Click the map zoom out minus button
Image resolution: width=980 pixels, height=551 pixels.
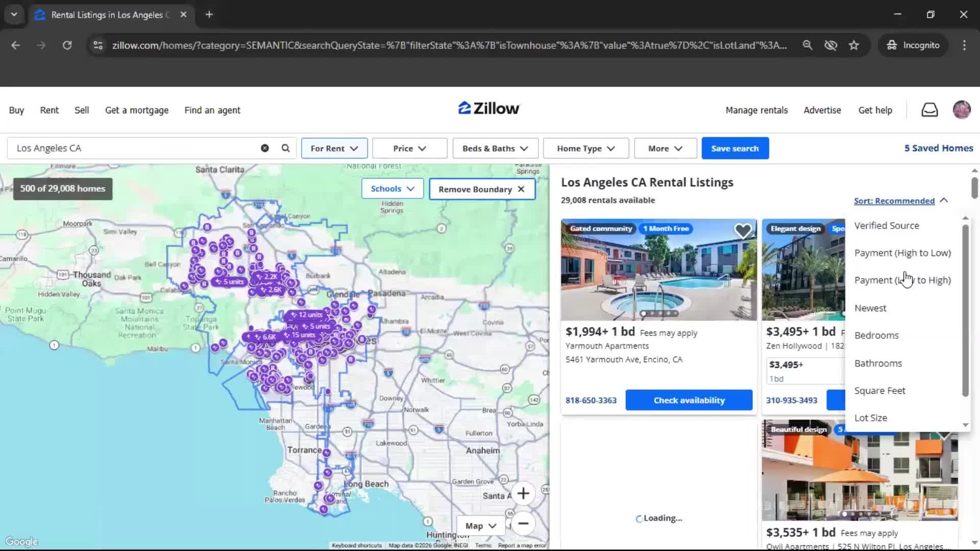[x=523, y=523]
